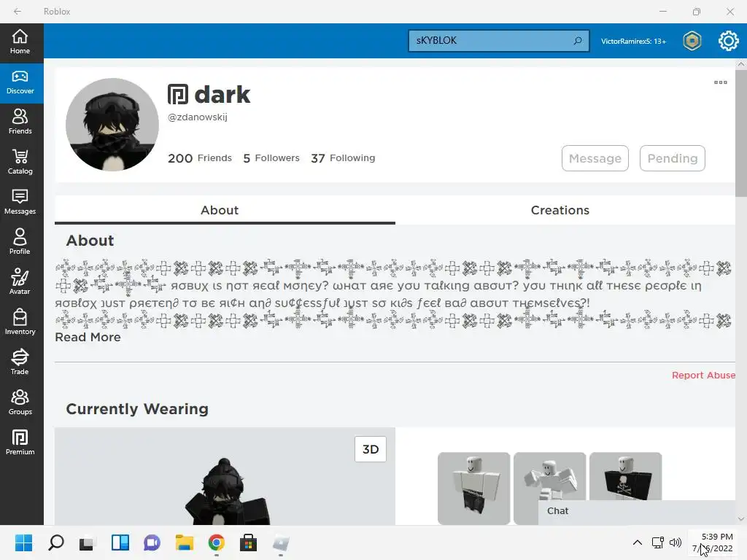This screenshot has width=747, height=560.
Task: Click the page vertical scrollbar
Action: click(x=741, y=133)
